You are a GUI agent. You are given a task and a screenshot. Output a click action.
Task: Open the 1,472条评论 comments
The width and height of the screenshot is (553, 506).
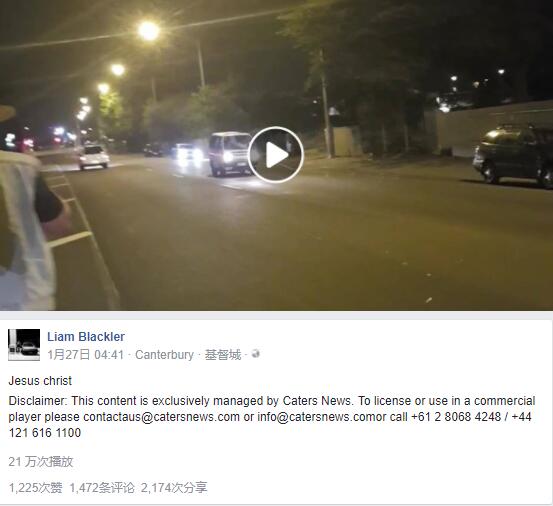(102, 488)
